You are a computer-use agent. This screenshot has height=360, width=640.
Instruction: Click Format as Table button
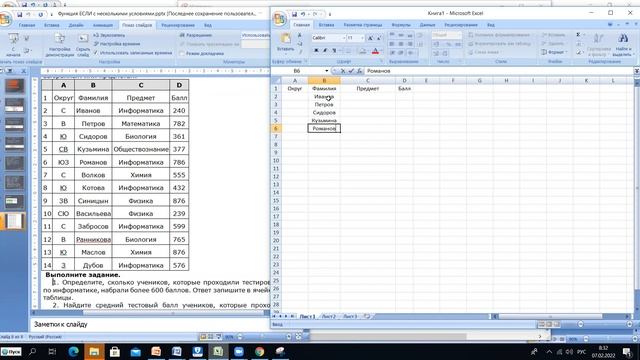coord(500,44)
